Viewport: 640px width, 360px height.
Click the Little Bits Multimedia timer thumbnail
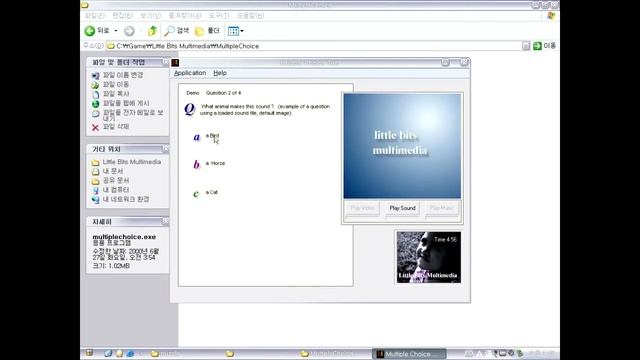(429, 257)
